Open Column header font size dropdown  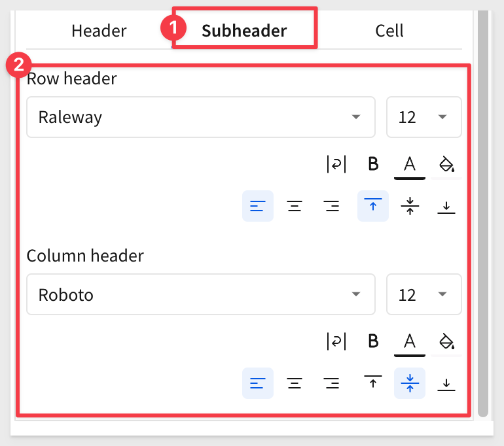(x=424, y=294)
